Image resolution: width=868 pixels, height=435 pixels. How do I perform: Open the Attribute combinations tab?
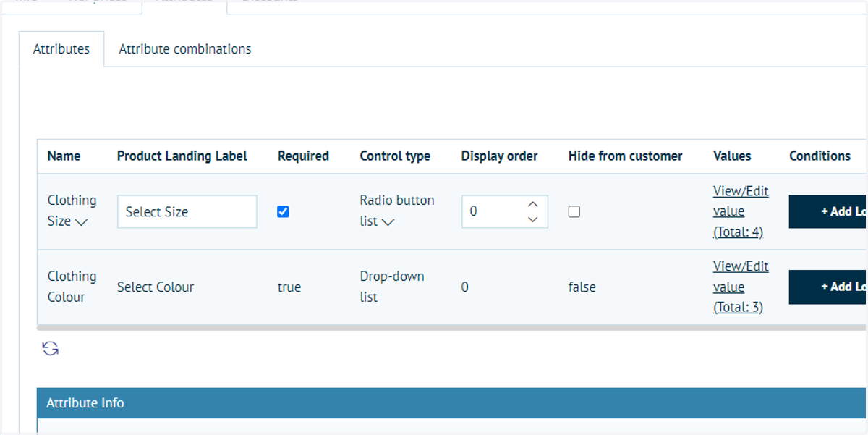[185, 49]
